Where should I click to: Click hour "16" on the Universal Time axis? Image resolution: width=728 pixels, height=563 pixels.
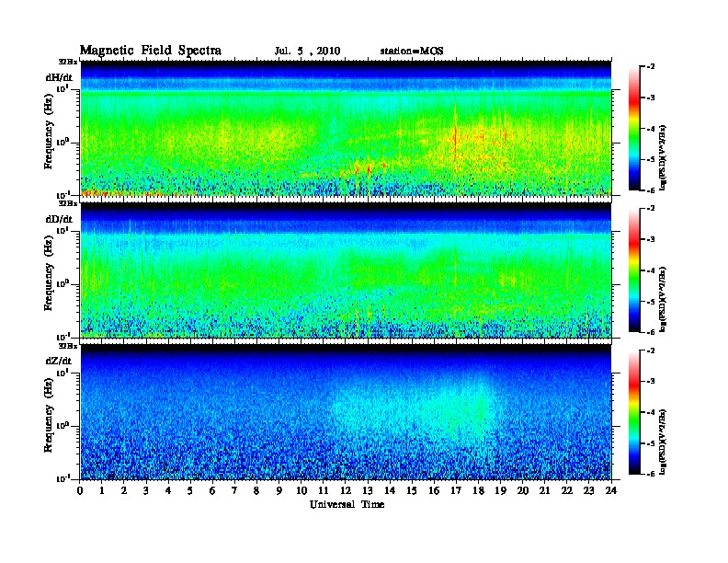click(434, 490)
